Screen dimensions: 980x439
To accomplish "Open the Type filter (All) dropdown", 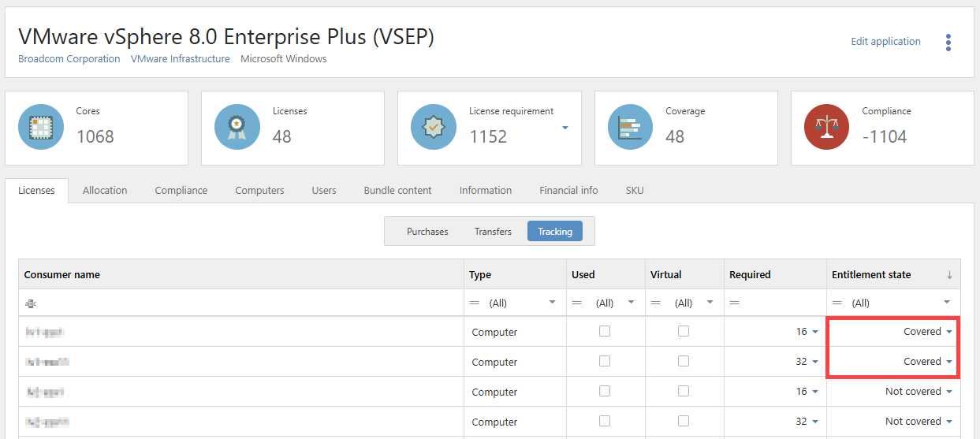I will click(x=552, y=303).
